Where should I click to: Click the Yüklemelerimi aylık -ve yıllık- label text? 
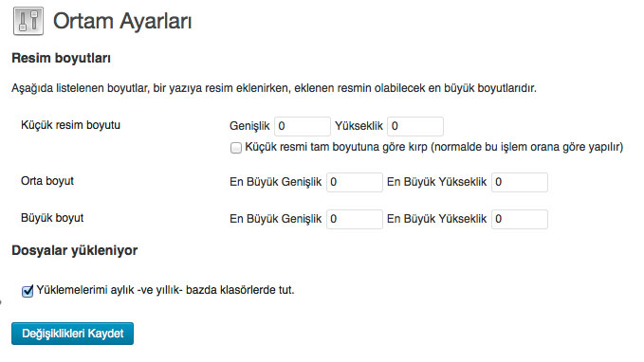click(166, 290)
